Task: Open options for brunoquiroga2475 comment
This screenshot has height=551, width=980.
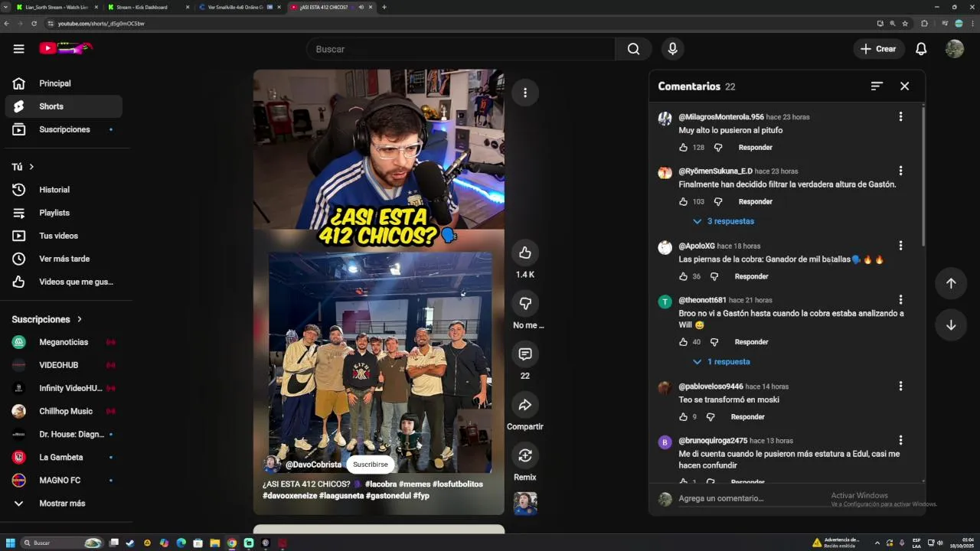Action: [900, 440]
